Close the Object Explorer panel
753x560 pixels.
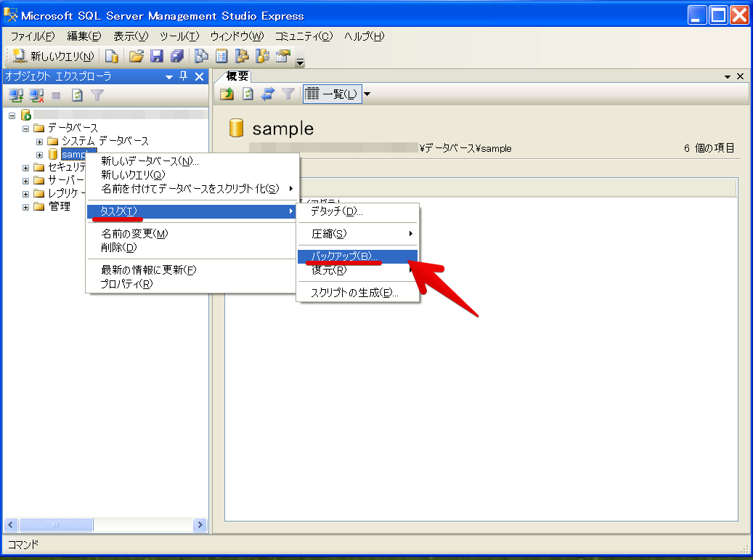tap(199, 76)
